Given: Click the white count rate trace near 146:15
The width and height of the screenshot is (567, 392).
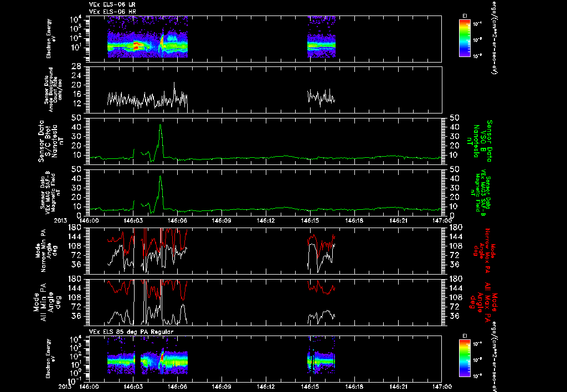Looking at the screenshot, I should point(322,96).
